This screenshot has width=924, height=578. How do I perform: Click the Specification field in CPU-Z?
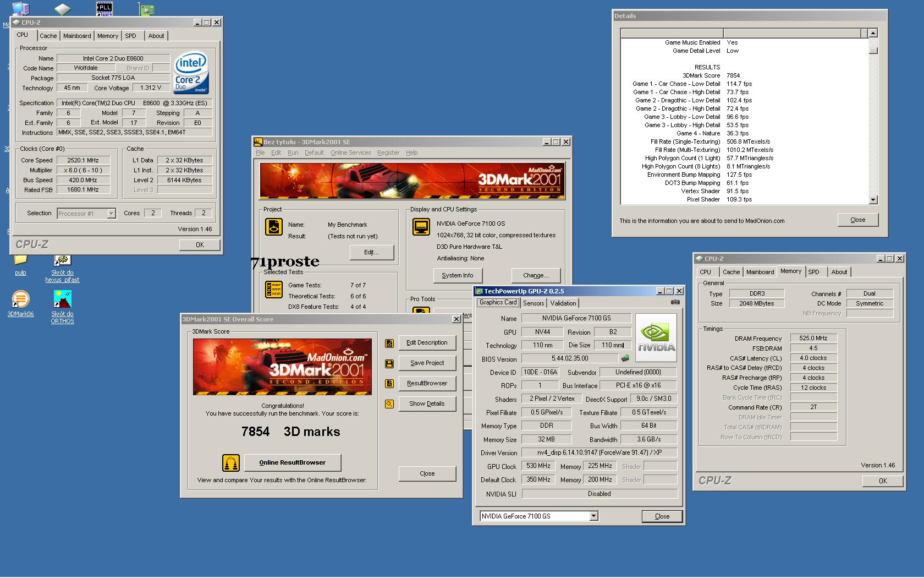coord(134,103)
